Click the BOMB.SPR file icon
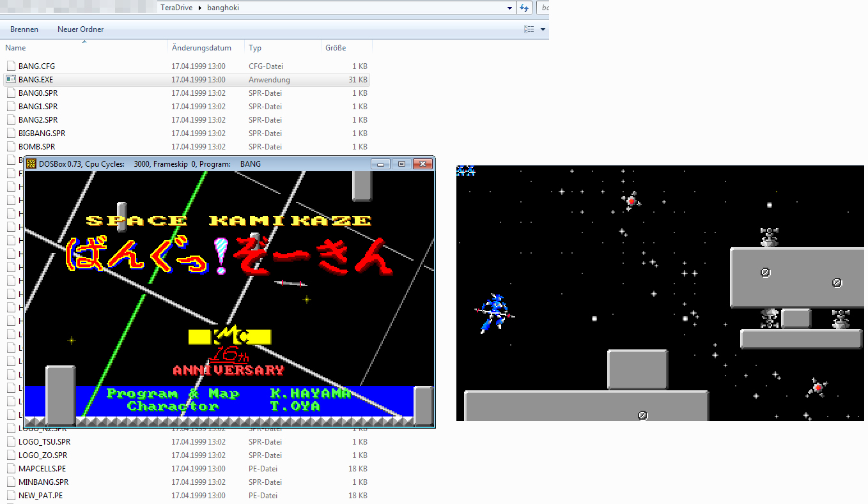The height and width of the screenshot is (504, 868). [10, 147]
